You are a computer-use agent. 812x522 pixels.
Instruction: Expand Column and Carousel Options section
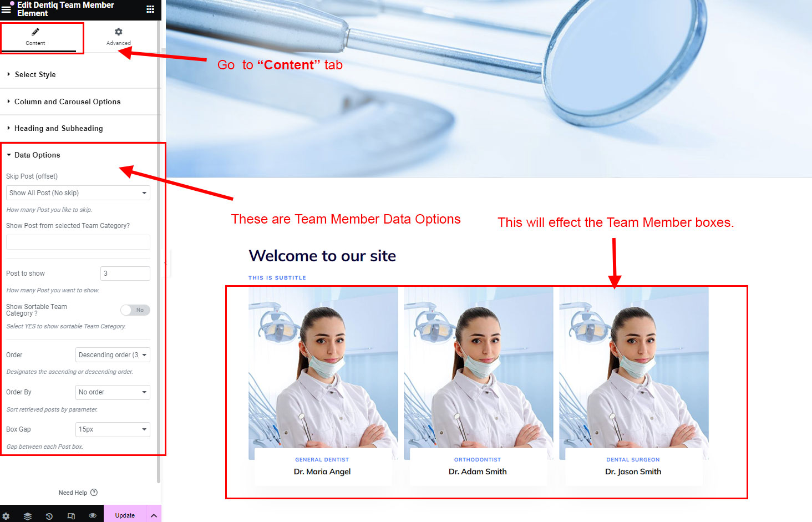point(67,102)
